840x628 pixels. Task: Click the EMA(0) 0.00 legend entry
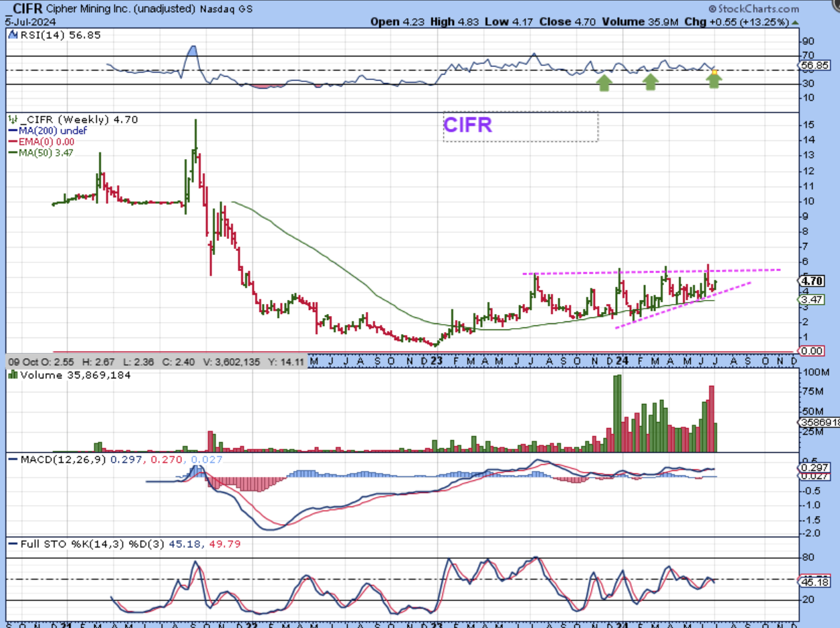click(x=42, y=142)
